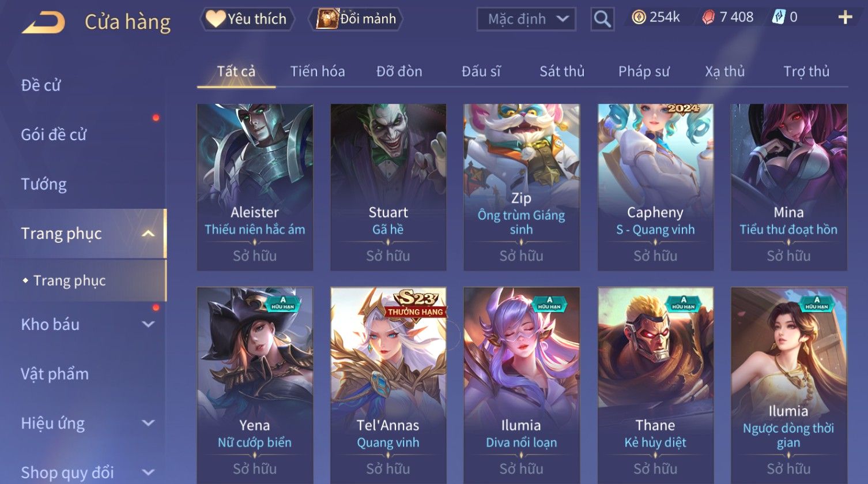
Task: Switch to the Pháp sư tab
Action: point(644,72)
